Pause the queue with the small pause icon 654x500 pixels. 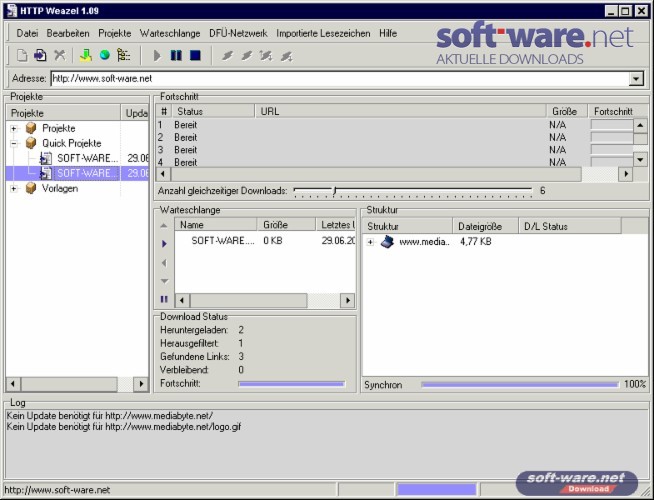pyautogui.click(x=164, y=299)
